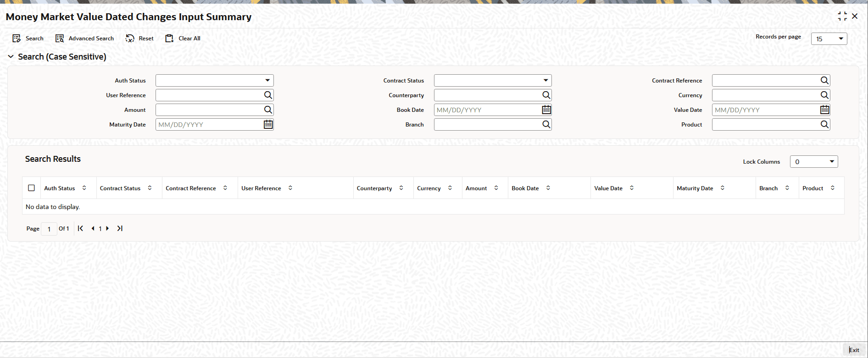
Task: Open Book Date calendar picker
Action: 546,110
